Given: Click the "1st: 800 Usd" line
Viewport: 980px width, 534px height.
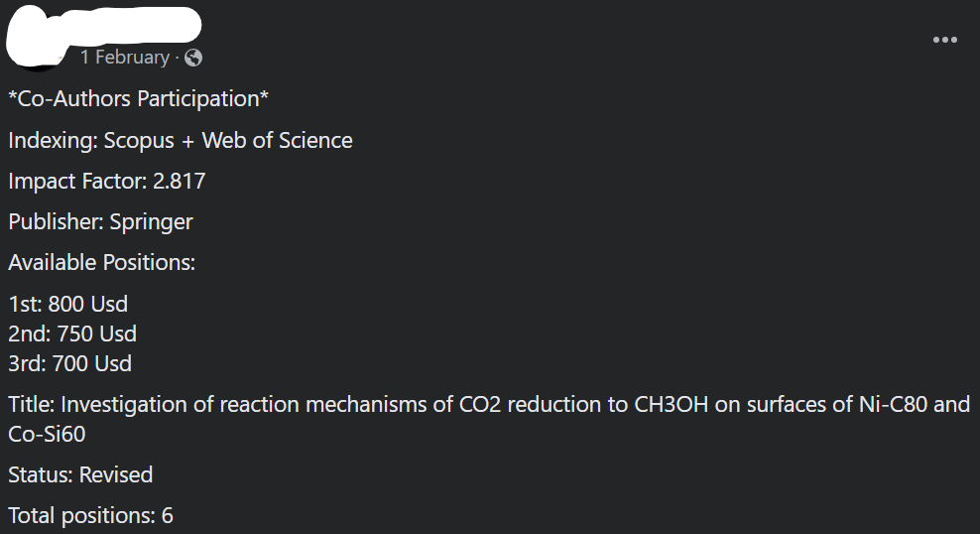Looking at the screenshot, I should tap(68, 304).
